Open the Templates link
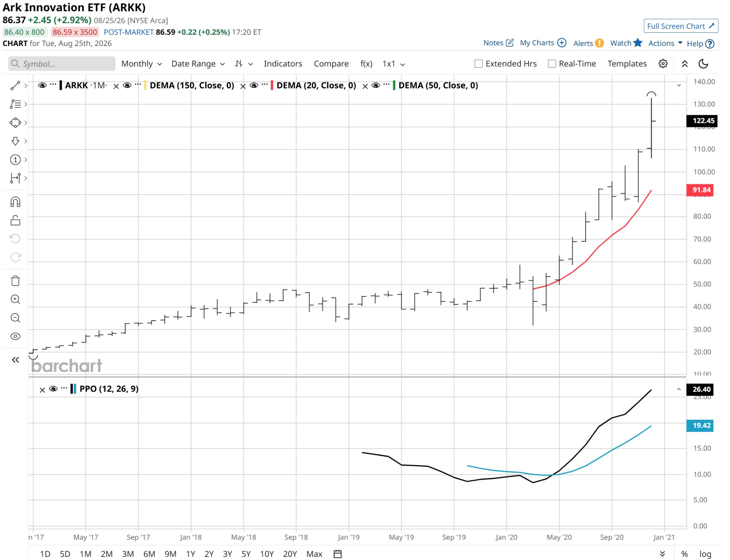This screenshot has width=730, height=560. 627,64
